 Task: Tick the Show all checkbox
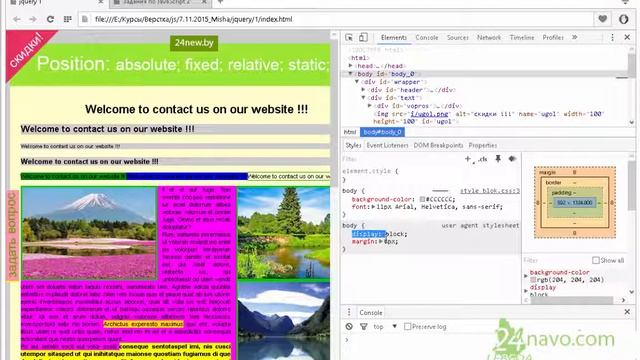[596, 260]
